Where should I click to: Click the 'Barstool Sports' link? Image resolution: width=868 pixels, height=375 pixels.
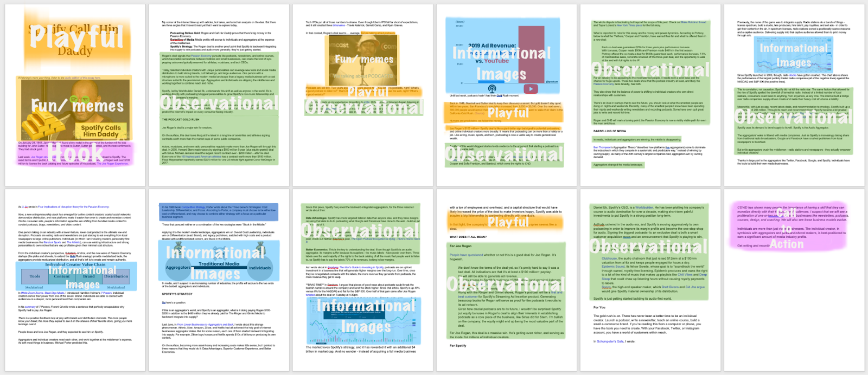tap(53, 242)
